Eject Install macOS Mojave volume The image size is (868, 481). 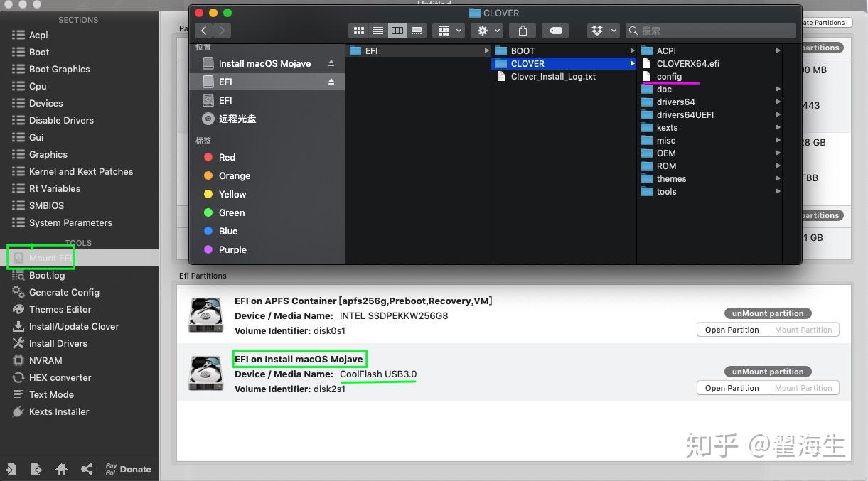click(x=331, y=63)
